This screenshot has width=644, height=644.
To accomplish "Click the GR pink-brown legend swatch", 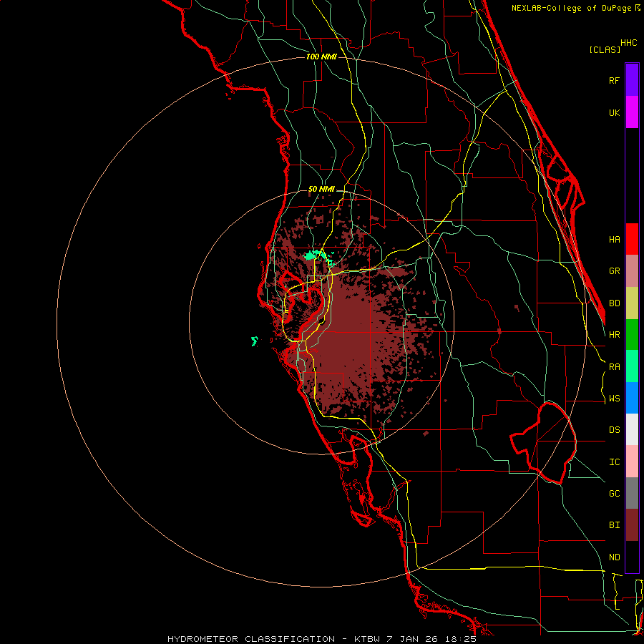I will coord(632,271).
